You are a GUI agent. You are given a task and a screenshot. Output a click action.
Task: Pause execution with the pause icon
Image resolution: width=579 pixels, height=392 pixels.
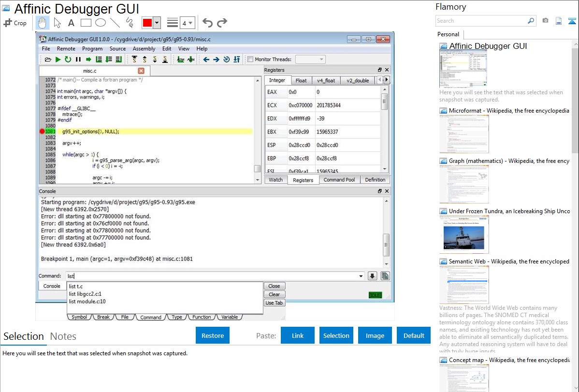(78, 59)
